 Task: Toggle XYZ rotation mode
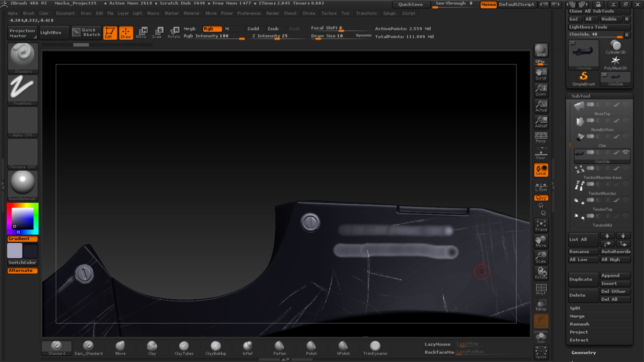[541, 198]
